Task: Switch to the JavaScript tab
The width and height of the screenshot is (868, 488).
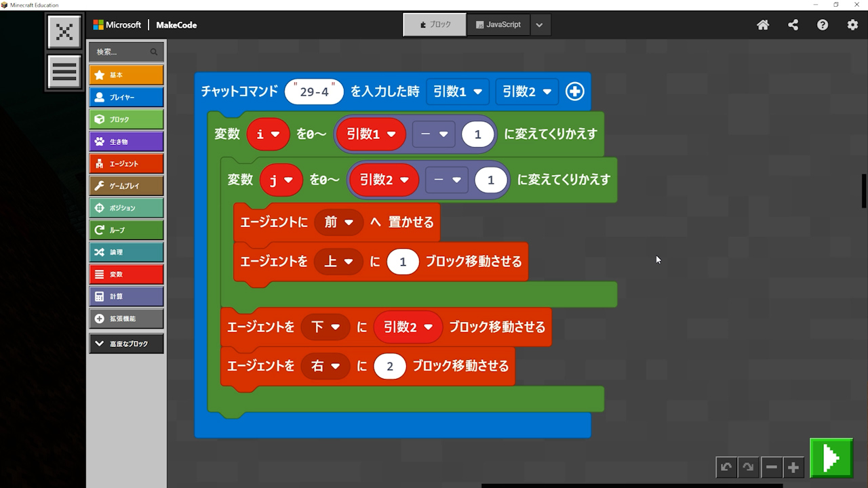Action: tap(498, 24)
